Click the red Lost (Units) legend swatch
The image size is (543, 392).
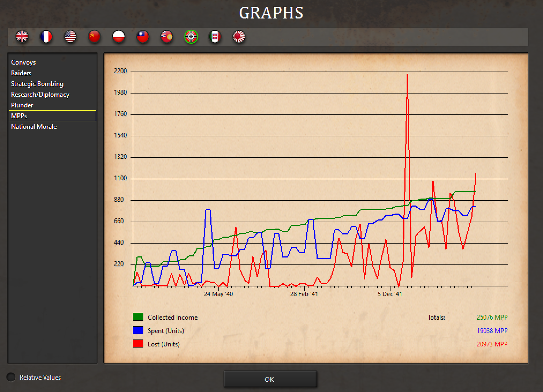tap(138, 344)
